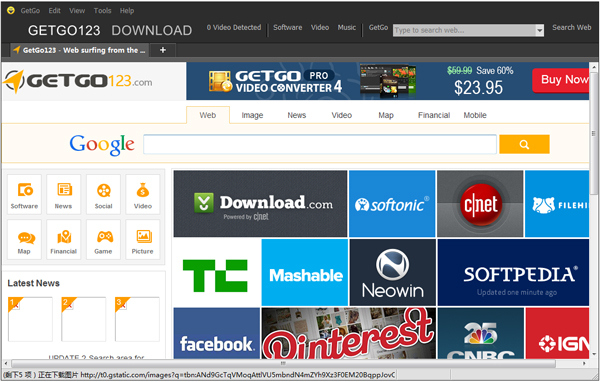
Task: Open the Tools menu
Action: [x=103, y=11]
